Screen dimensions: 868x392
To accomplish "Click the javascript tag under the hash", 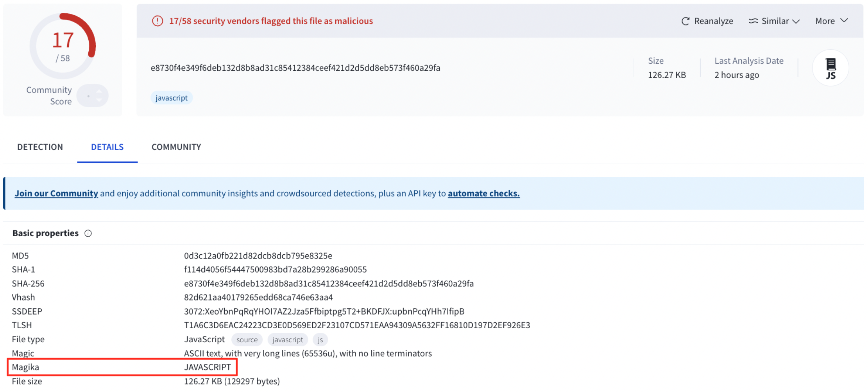I will pos(172,98).
